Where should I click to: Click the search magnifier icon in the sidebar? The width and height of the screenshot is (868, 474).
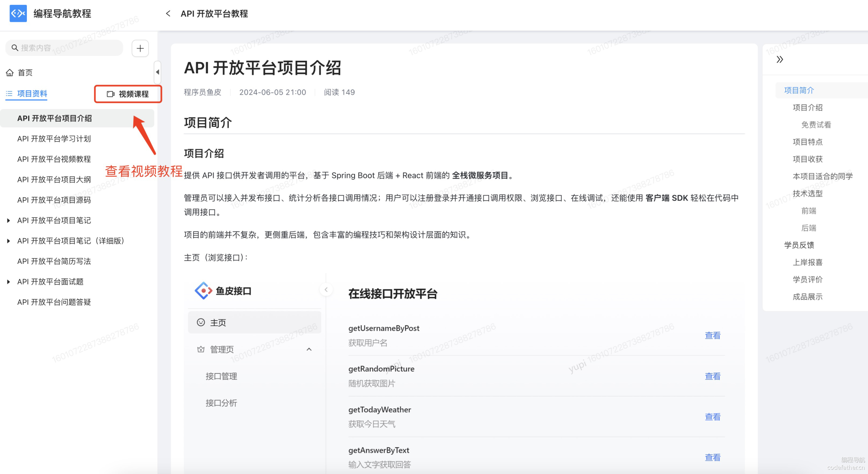[15, 48]
